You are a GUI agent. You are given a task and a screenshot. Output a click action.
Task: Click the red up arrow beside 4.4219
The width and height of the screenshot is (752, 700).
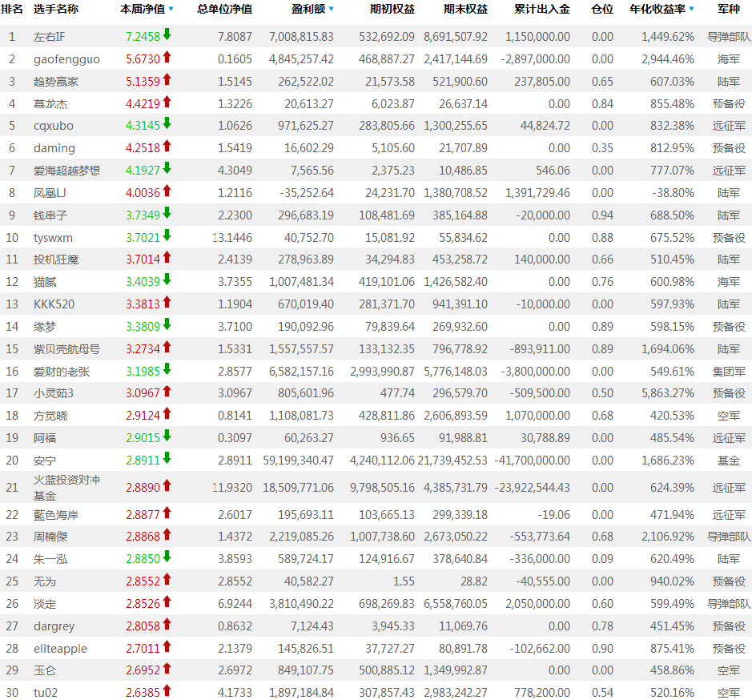coord(167,101)
